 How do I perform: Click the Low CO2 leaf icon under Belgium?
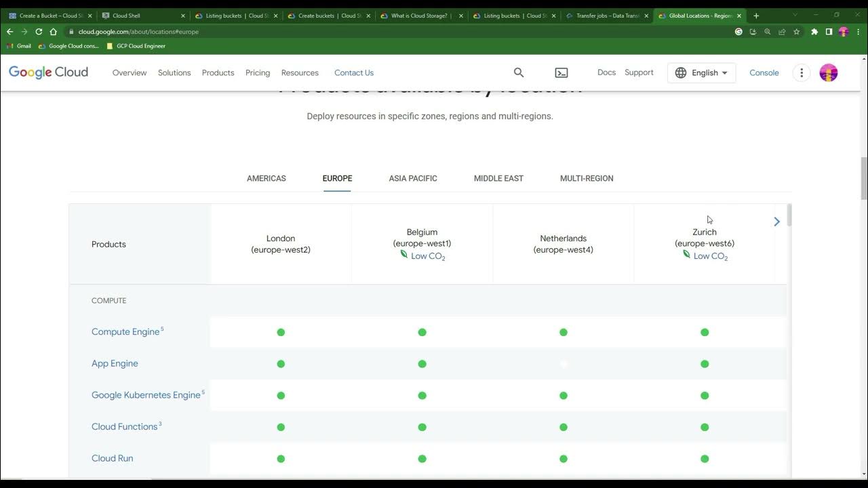[x=404, y=255]
